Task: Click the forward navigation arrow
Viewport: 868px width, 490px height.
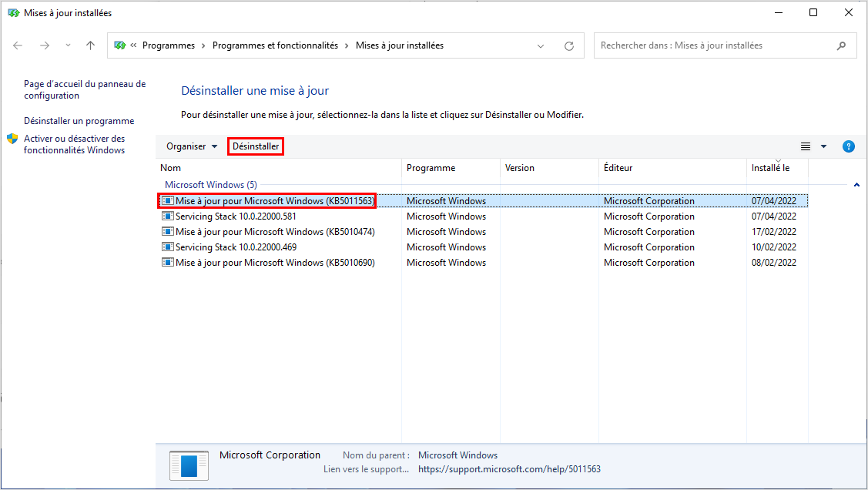Action: [x=45, y=46]
